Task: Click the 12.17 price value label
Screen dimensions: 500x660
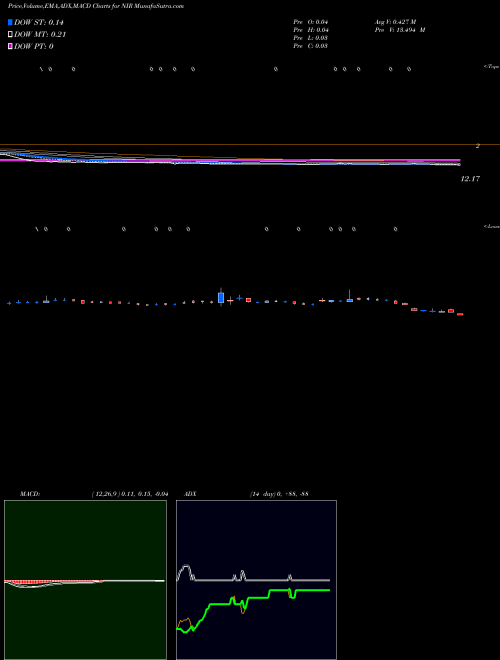Action: [470, 179]
